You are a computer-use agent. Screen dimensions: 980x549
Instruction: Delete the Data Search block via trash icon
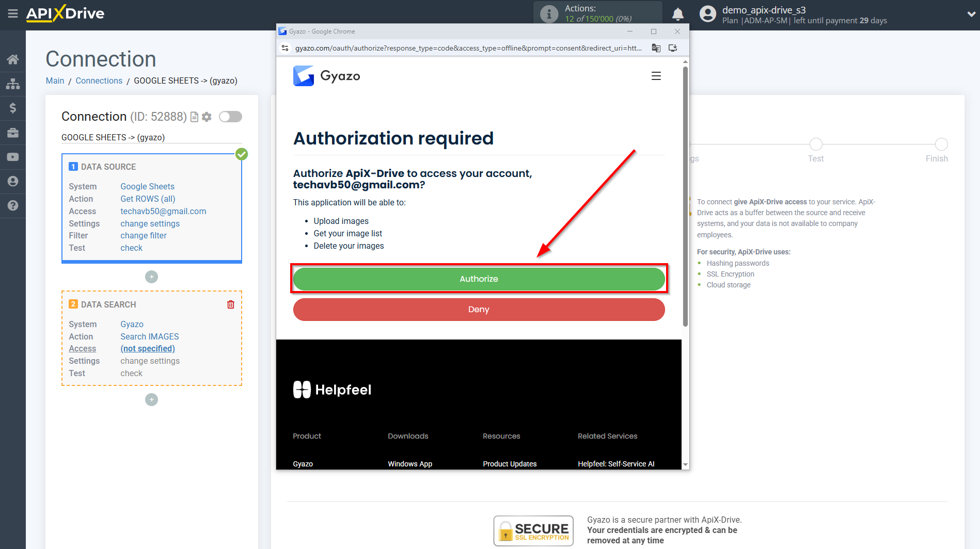click(x=230, y=304)
